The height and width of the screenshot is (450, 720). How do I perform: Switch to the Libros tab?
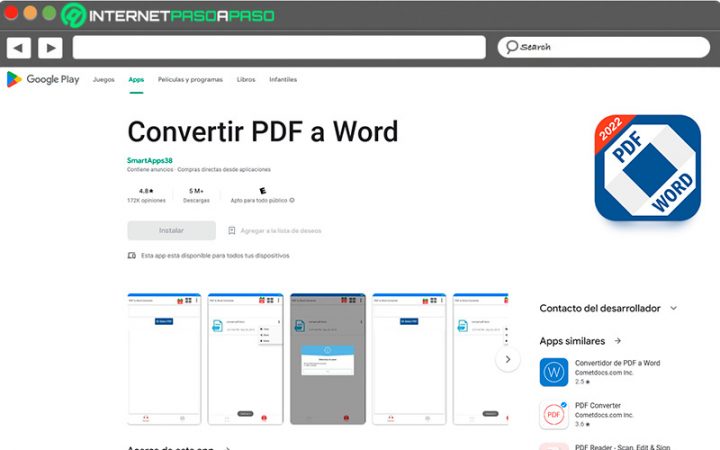246,79
